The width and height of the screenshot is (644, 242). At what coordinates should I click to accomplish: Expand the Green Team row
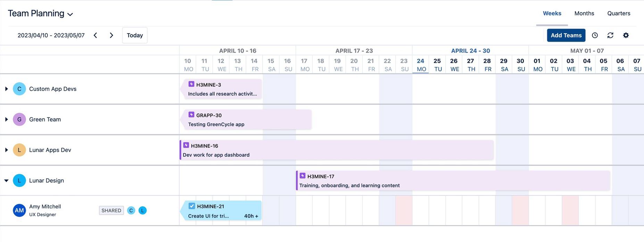[6, 119]
